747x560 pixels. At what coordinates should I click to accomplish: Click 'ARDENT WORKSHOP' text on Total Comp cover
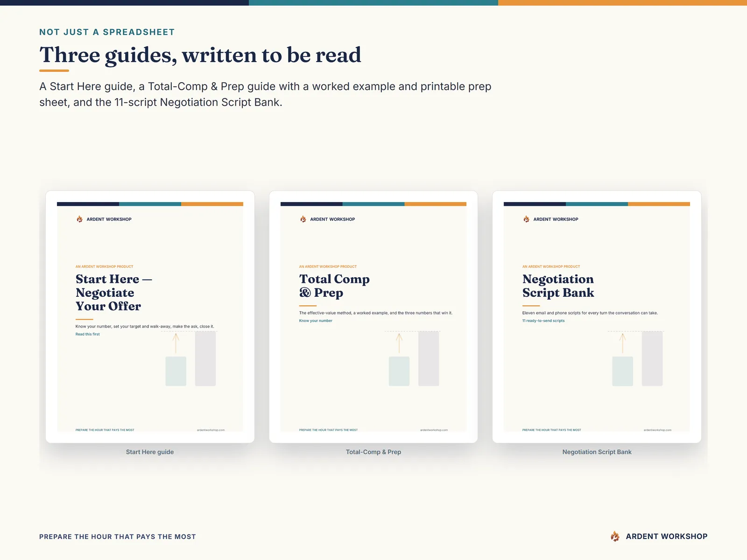pyautogui.click(x=332, y=219)
